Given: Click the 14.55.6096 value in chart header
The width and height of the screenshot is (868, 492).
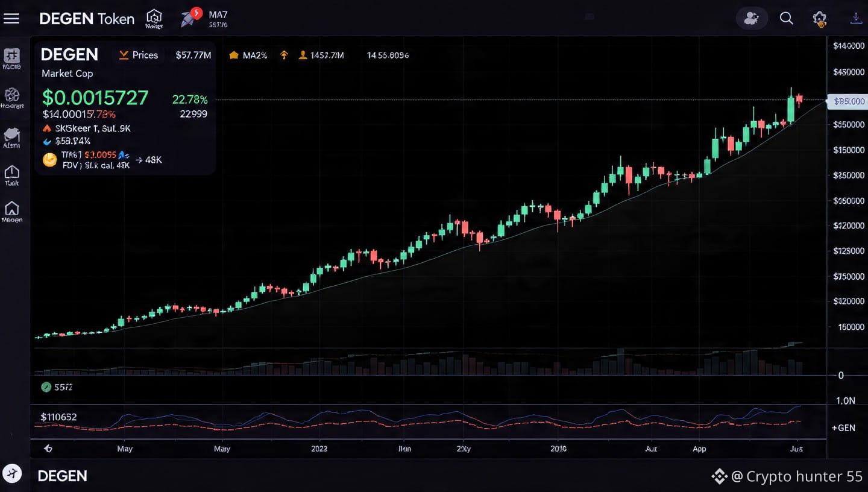Looking at the screenshot, I should coord(388,55).
